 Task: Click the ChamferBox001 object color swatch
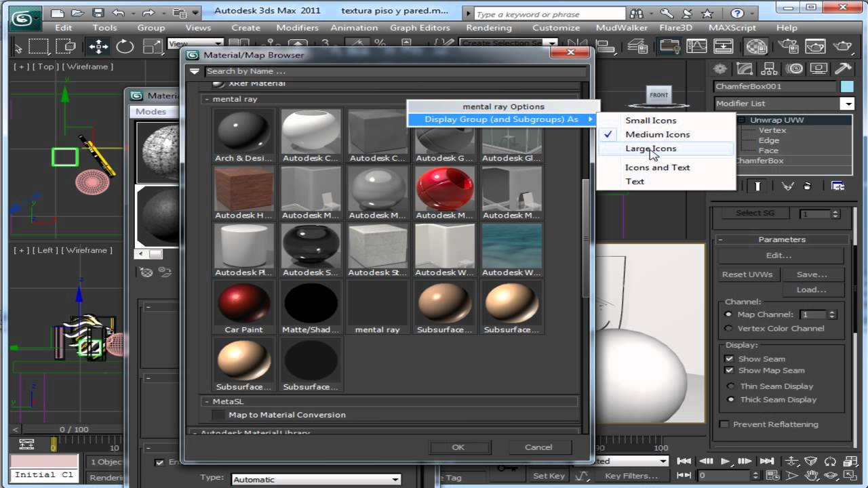tap(847, 87)
